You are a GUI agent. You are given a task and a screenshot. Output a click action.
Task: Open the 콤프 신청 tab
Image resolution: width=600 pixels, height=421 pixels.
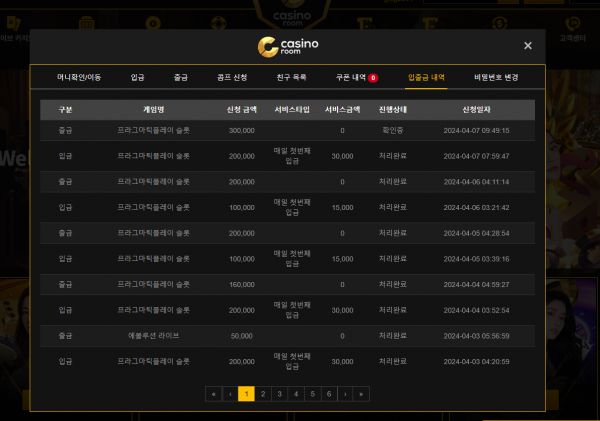coord(232,77)
